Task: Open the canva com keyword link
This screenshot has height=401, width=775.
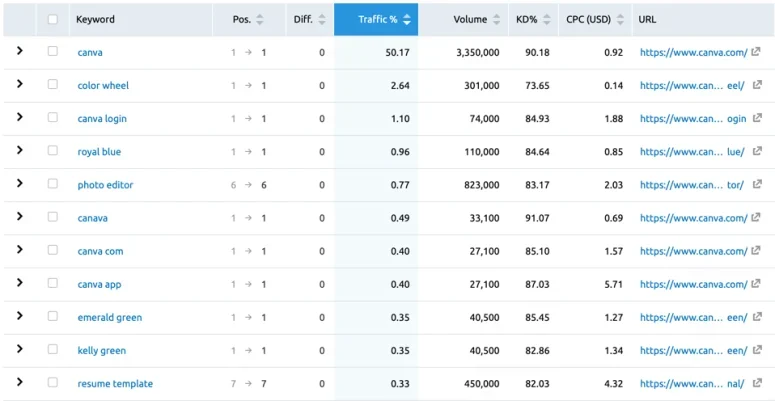Action: (100, 251)
